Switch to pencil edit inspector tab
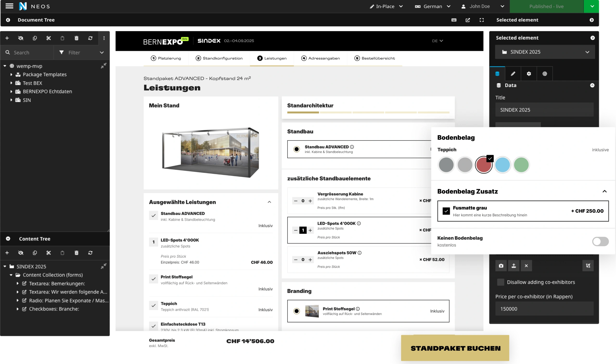 pos(513,74)
